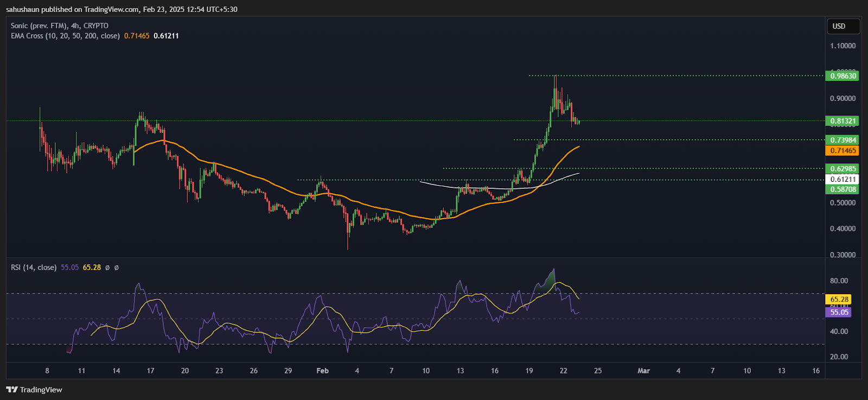868x400 pixels.
Task: Click the 0.58708 green price label
Action: (x=843, y=189)
